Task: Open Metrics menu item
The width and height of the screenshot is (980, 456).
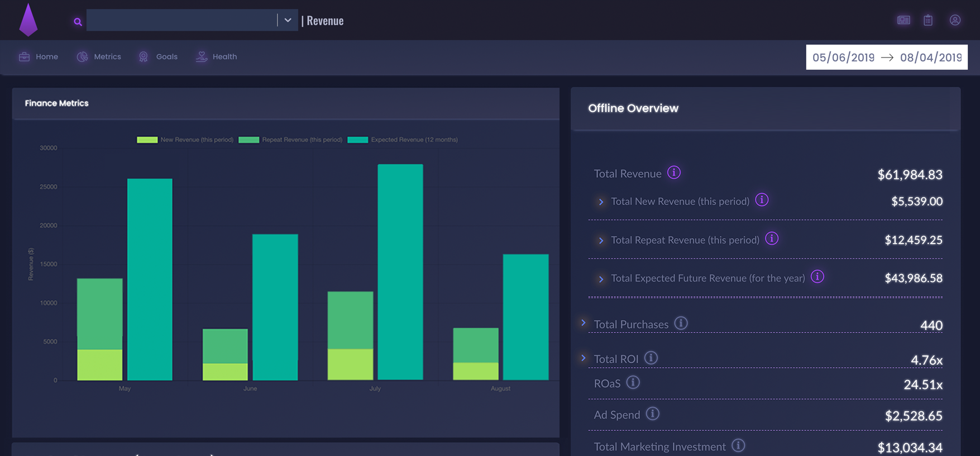Action: point(107,56)
